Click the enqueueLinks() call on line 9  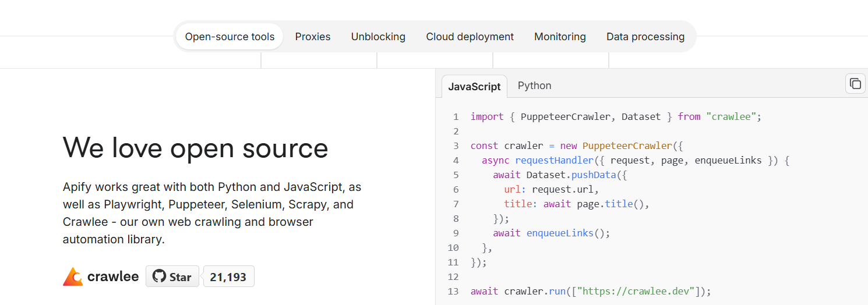coord(567,233)
